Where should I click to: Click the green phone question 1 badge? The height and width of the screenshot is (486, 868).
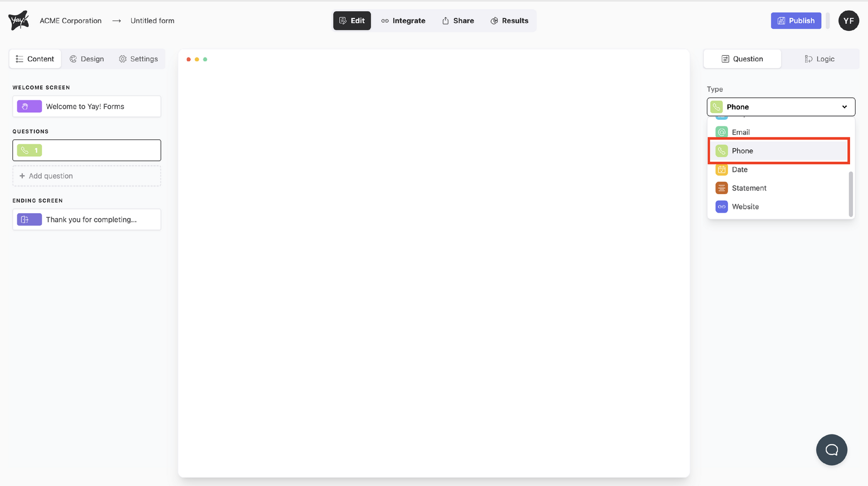point(29,150)
